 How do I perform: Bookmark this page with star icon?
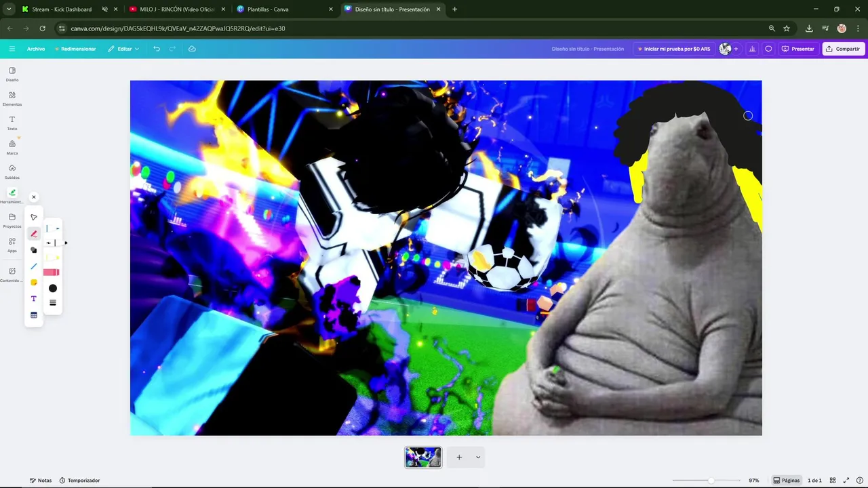click(787, 28)
